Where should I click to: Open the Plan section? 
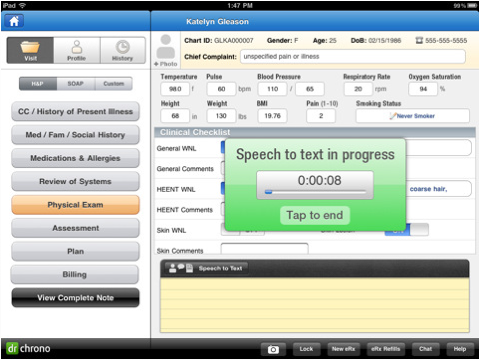coord(75,251)
